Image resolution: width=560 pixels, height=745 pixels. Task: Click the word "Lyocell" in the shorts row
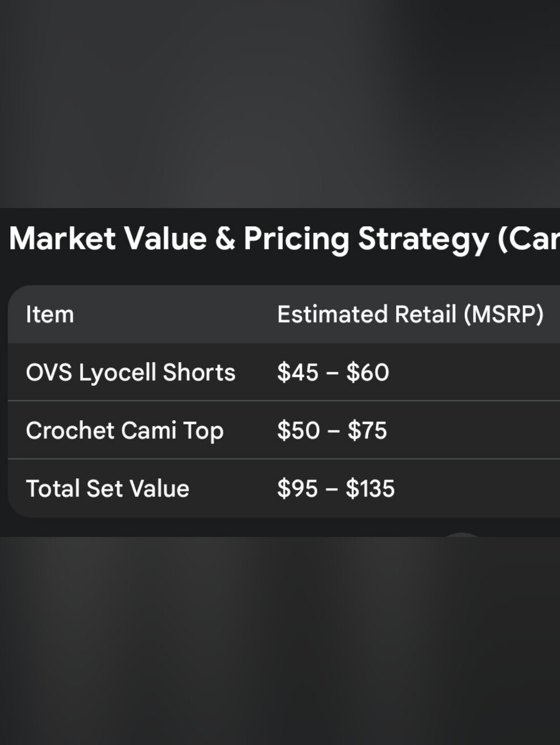[x=117, y=373]
